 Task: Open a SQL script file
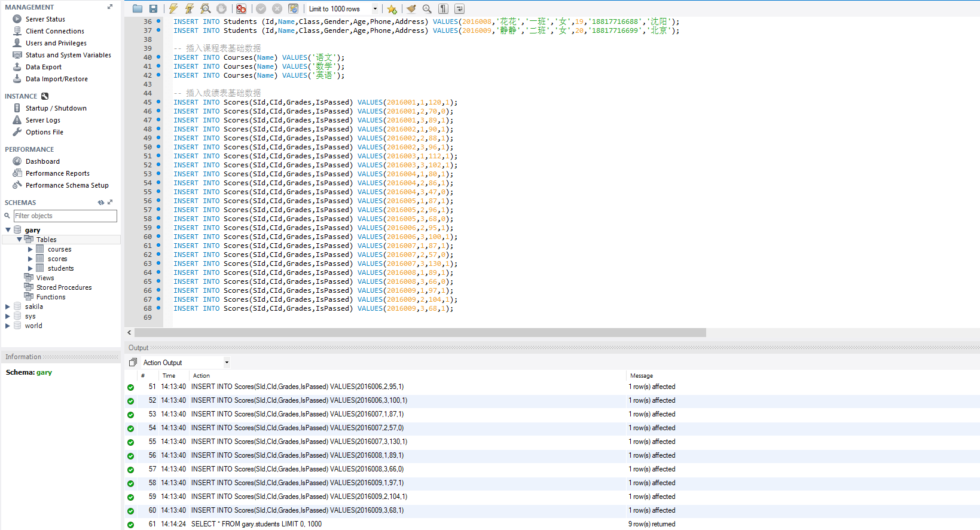click(x=138, y=9)
